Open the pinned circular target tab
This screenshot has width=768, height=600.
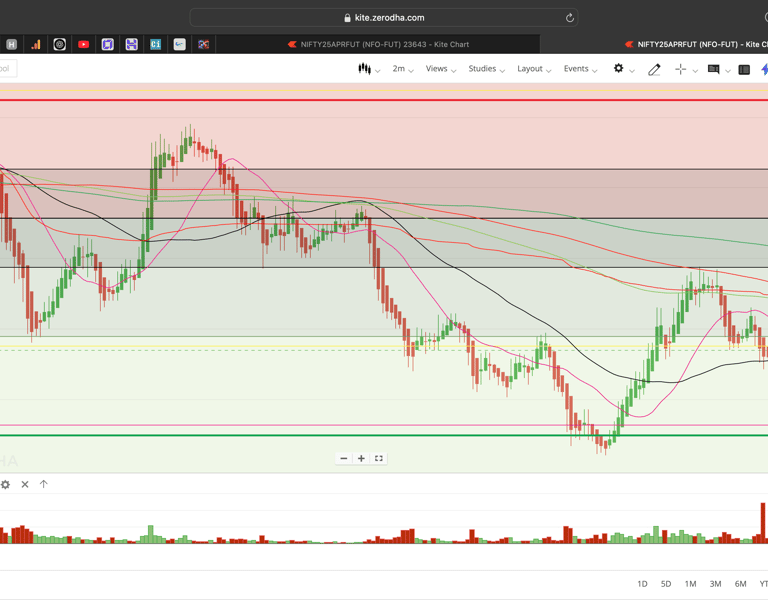[x=59, y=45]
